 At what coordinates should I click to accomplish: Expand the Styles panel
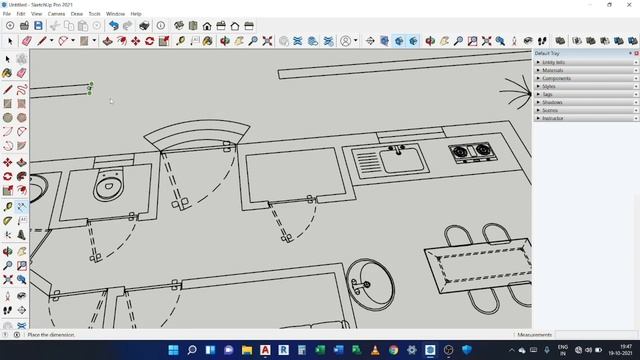click(x=538, y=87)
